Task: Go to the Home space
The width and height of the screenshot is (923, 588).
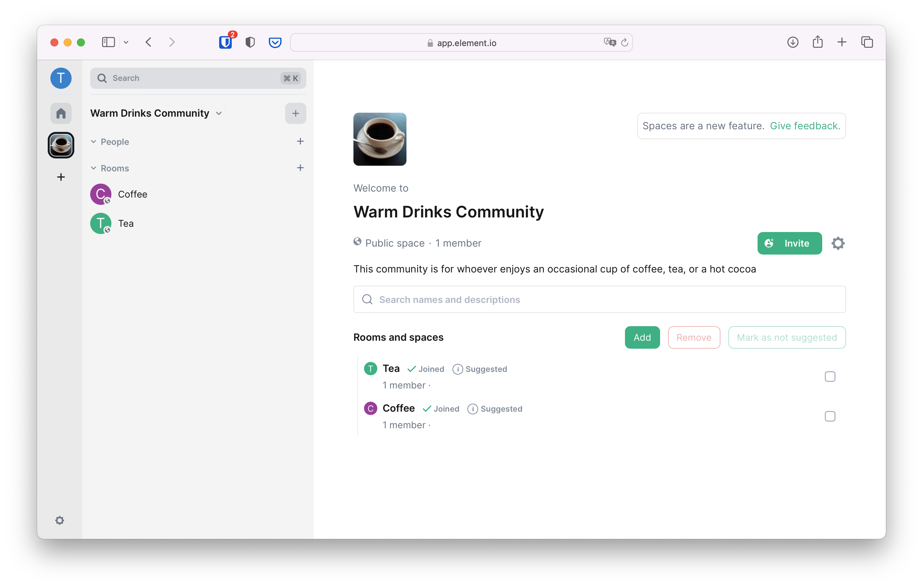Action: 61,113
